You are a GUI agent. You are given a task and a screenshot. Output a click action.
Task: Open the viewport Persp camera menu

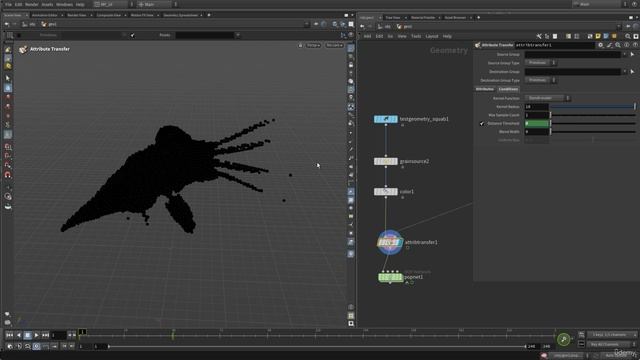(313, 45)
